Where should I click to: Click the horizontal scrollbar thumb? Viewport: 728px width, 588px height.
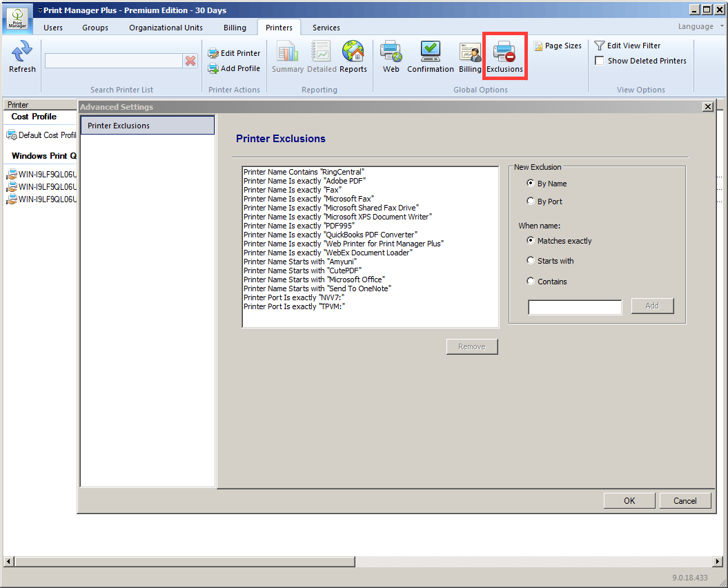184,562
